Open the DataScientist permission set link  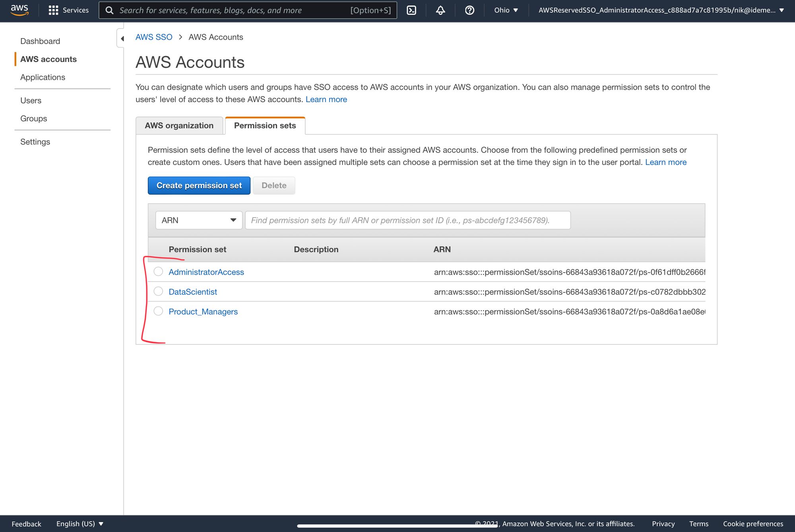[x=193, y=292]
